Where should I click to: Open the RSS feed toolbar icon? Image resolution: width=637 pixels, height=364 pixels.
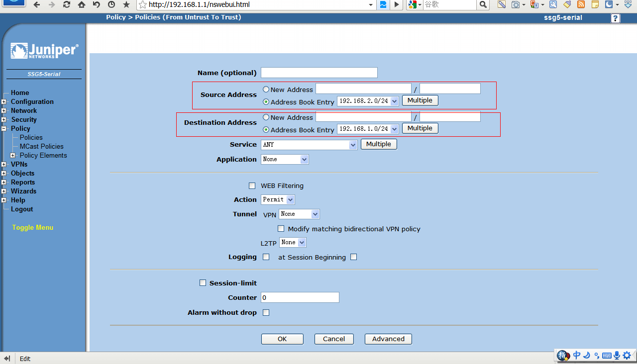(581, 4)
